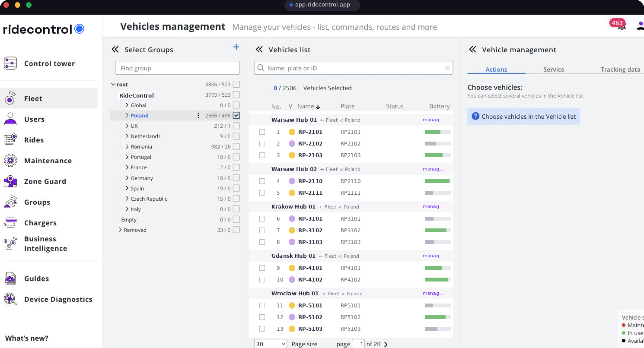Check the UK group checkbox
This screenshot has height=348, width=644.
pos(236,126)
